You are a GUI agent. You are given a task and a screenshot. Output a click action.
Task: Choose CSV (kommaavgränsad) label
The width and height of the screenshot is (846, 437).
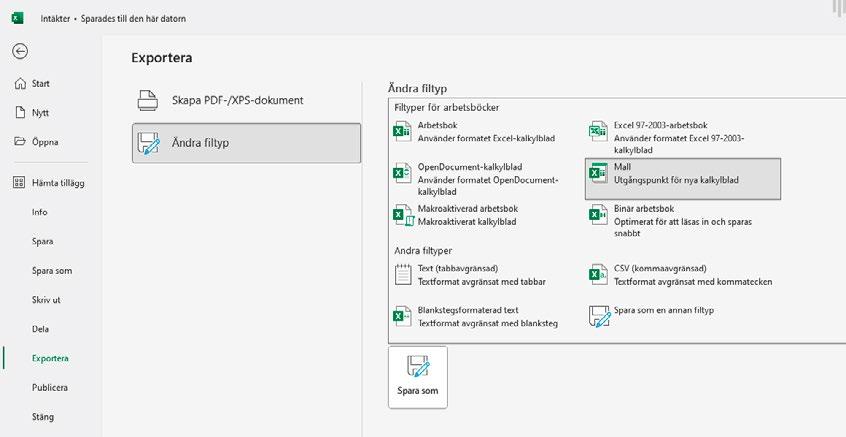[x=660, y=268]
